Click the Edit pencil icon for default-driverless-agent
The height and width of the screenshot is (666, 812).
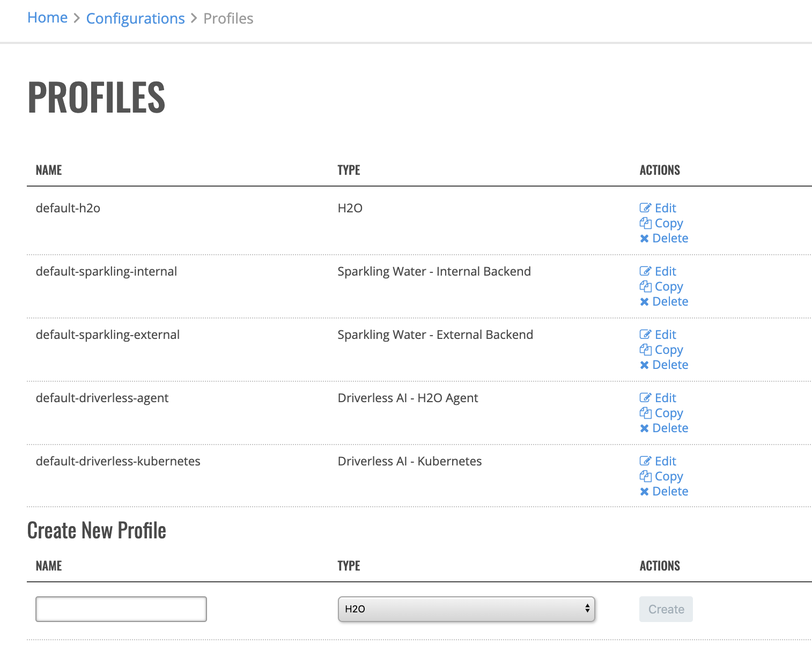(x=645, y=398)
